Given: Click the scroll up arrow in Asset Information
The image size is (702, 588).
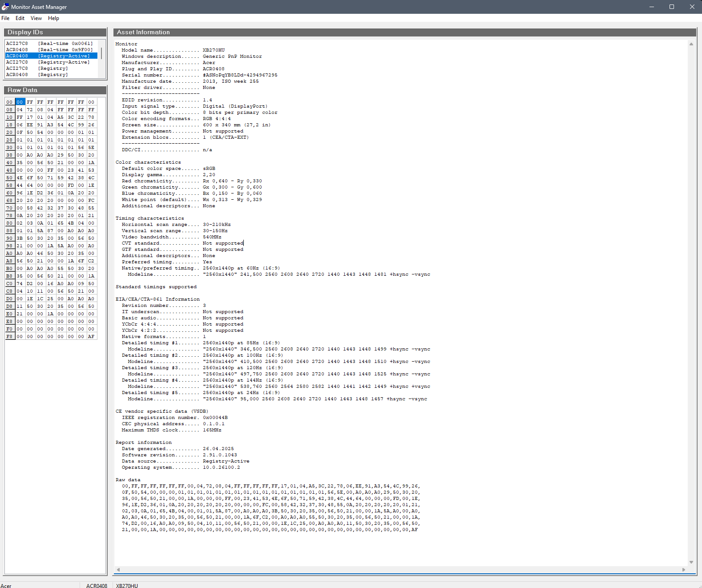Looking at the screenshot, I should [x=691, y=44].
